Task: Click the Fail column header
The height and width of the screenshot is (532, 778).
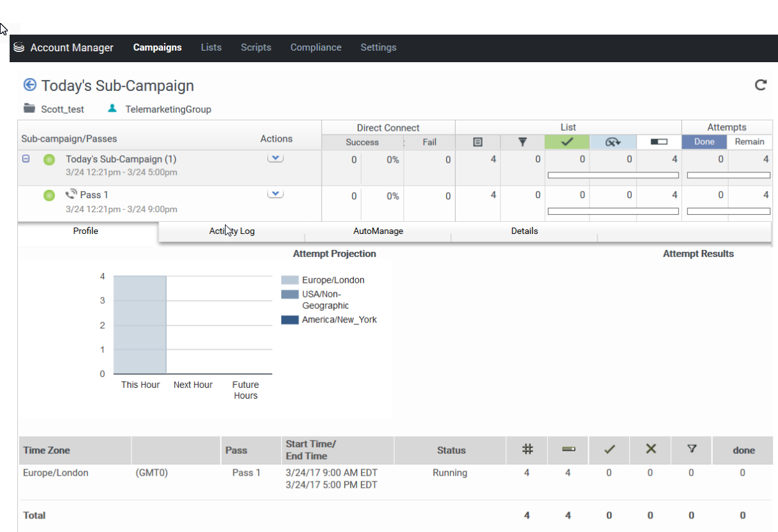Action: click(x=429, y=142)
